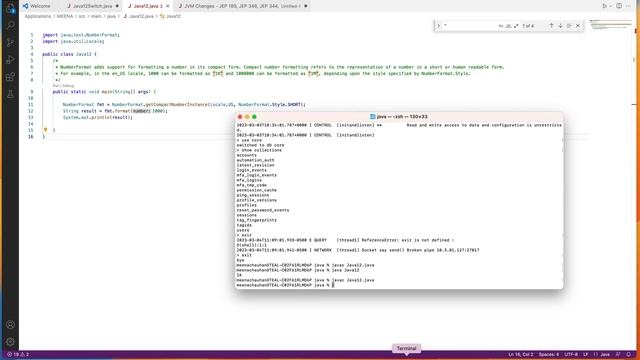Click the feedback icon in status bar
This screenshot has width=640, height=360.
tap(618, 354)
